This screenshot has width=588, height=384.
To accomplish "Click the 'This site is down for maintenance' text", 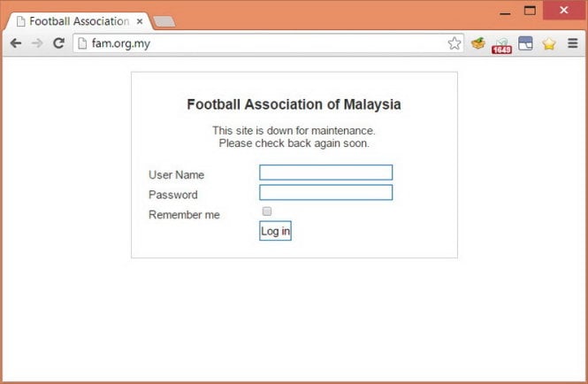I will point(294,131).
